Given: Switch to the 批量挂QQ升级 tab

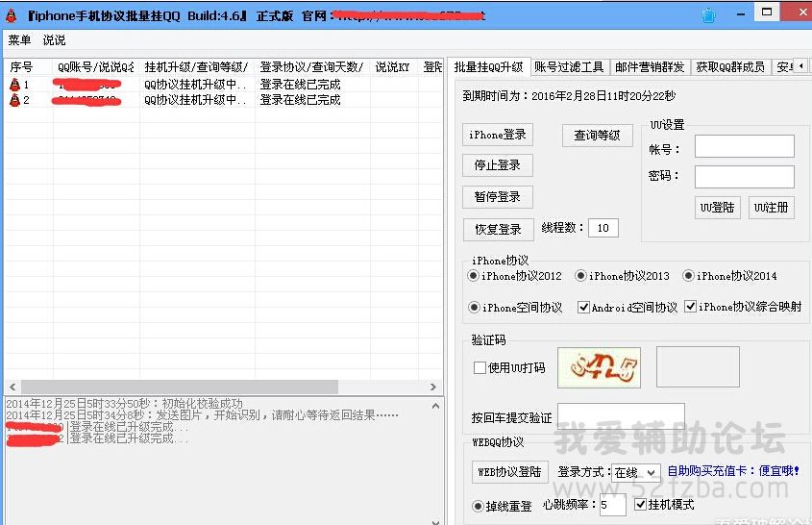Looking at the screenshot, I should [x=488, y=67].
